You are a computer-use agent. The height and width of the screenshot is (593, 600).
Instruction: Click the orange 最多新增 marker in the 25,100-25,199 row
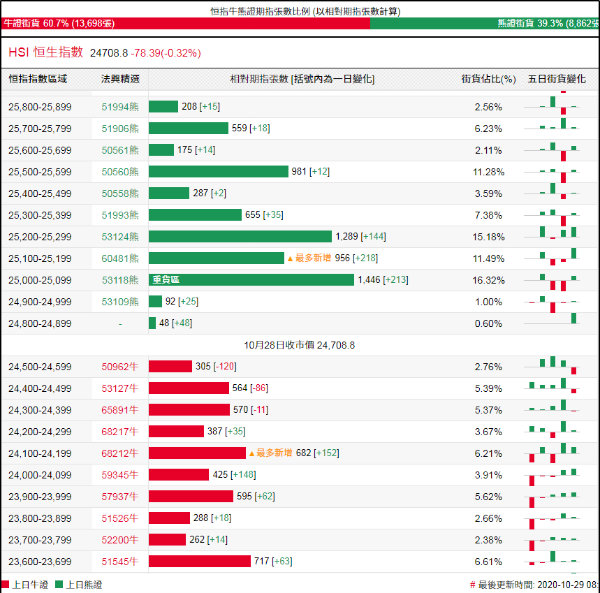click(309, 258)
